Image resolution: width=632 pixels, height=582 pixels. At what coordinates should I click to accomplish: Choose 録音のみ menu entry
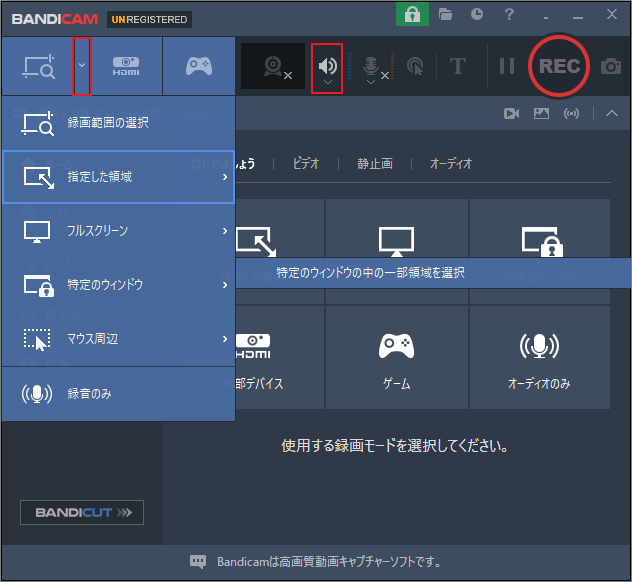[118, 394]
